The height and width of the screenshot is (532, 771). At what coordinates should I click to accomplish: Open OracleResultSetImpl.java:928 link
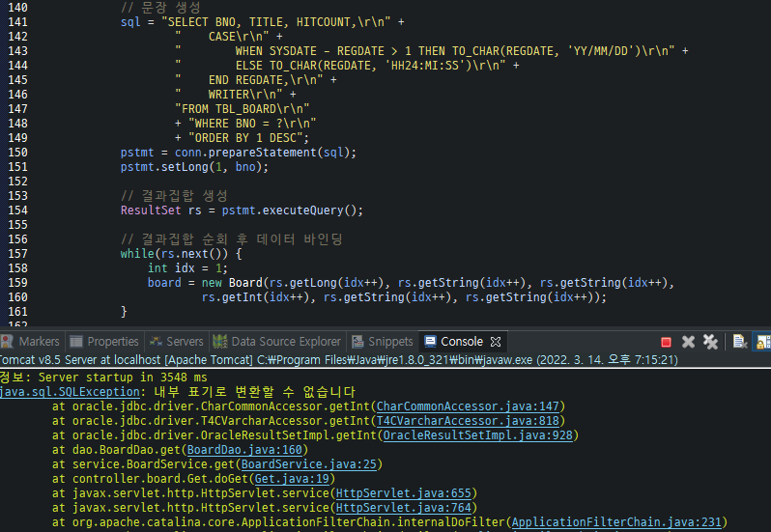pos(478,435)
